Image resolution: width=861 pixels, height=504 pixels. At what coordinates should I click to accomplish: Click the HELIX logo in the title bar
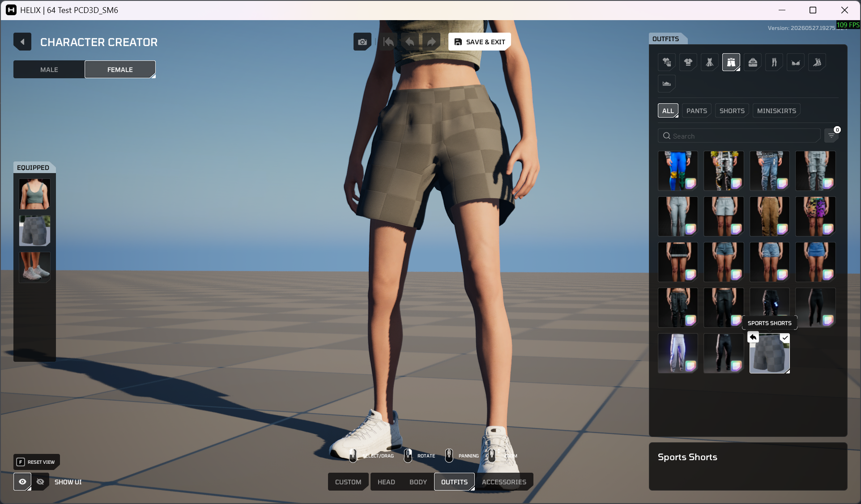coord(11,10)
